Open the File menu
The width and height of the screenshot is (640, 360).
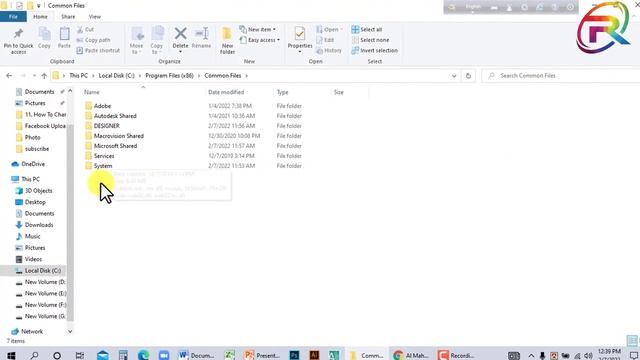tap(13, 17)
